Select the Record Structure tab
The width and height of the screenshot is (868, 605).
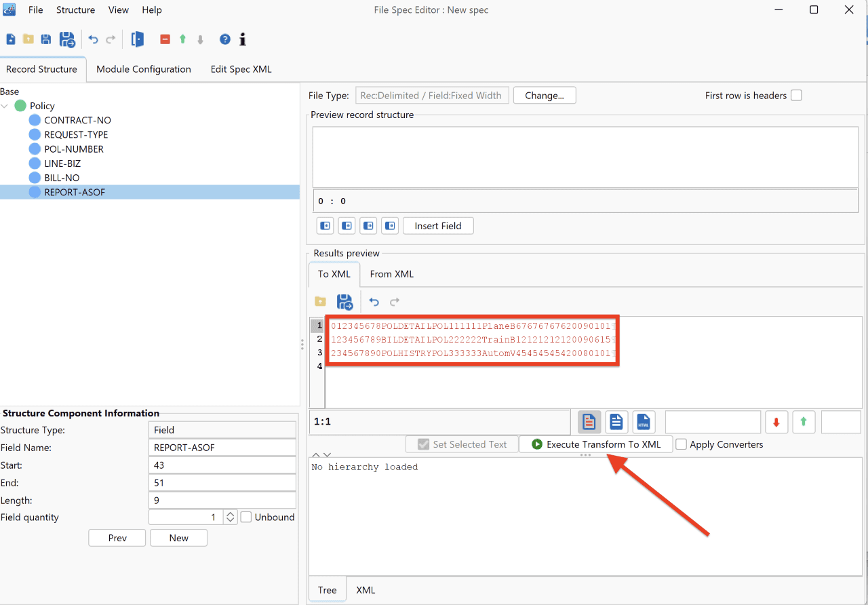[x=42, y=69]
